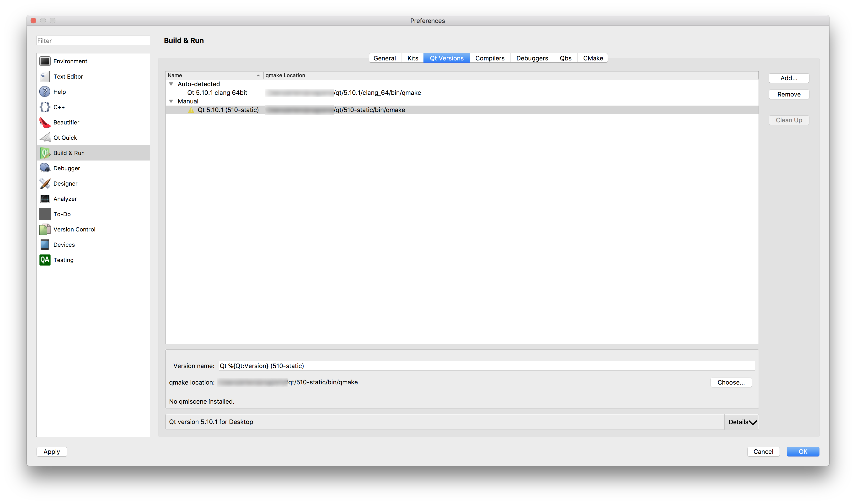Open the Analyzer category icon

tap(44, 199)
